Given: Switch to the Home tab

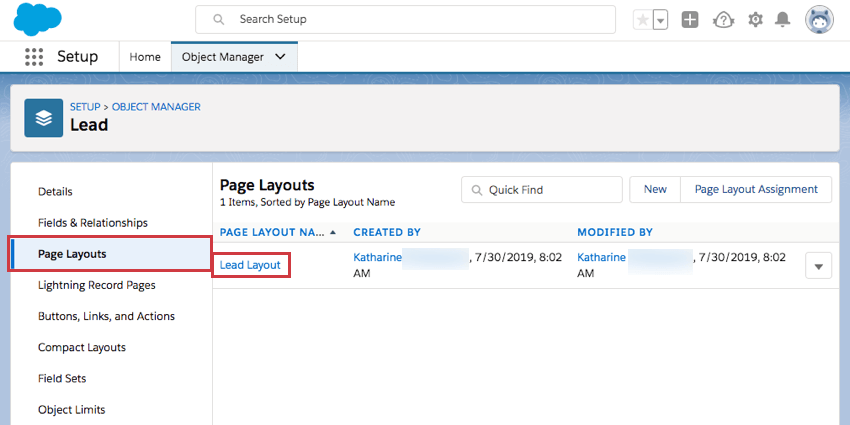Looking at the screenshot, I should (145, 57).
